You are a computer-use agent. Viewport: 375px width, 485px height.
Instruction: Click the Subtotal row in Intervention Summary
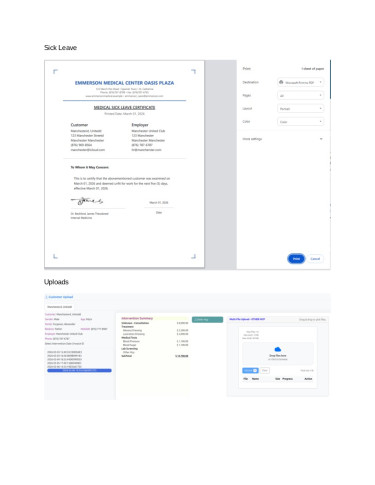[x=155, y=356]
